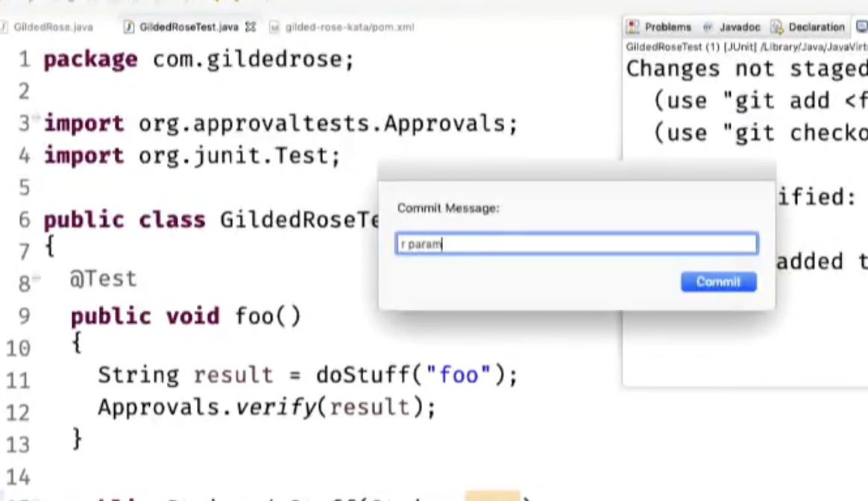Collapse the import block at line 3
Viewport: 868px width, 501px height.
(36, 116)
